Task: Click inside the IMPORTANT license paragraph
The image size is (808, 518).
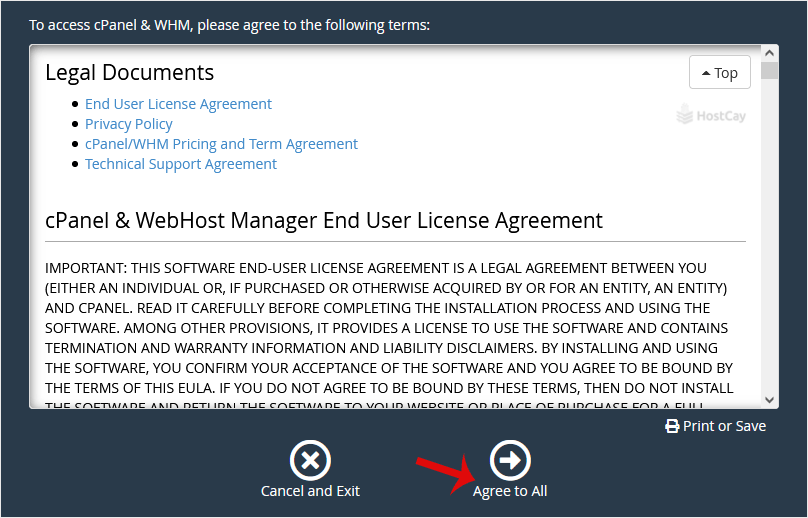Action: (x=390, y=328)
